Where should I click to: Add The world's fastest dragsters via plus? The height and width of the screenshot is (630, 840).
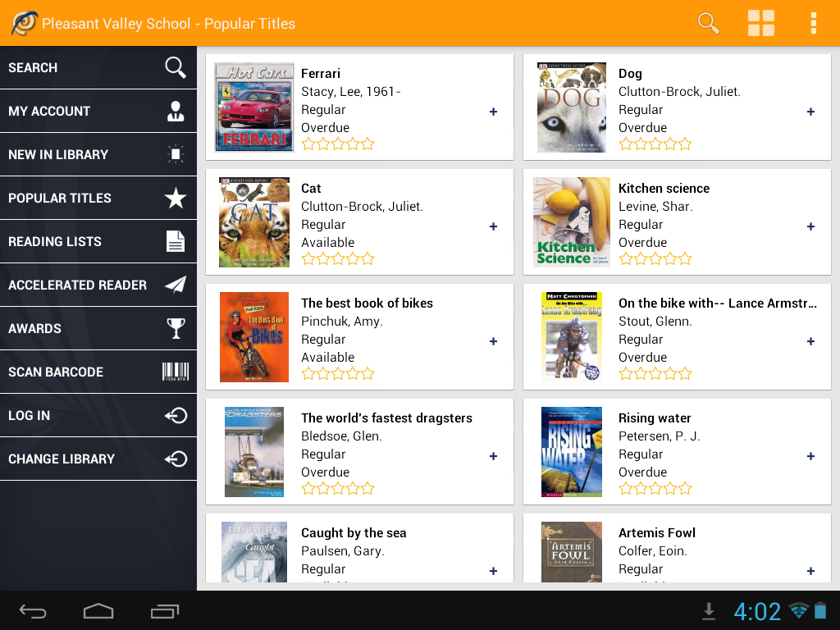pyautogui.click(x=493, y=456)
